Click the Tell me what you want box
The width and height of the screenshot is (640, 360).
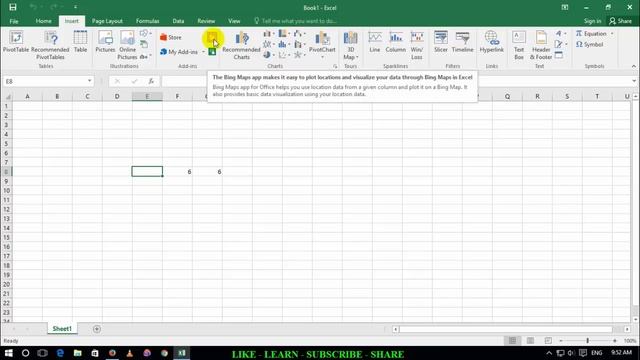pyautogui.click(x=296, y=21)
